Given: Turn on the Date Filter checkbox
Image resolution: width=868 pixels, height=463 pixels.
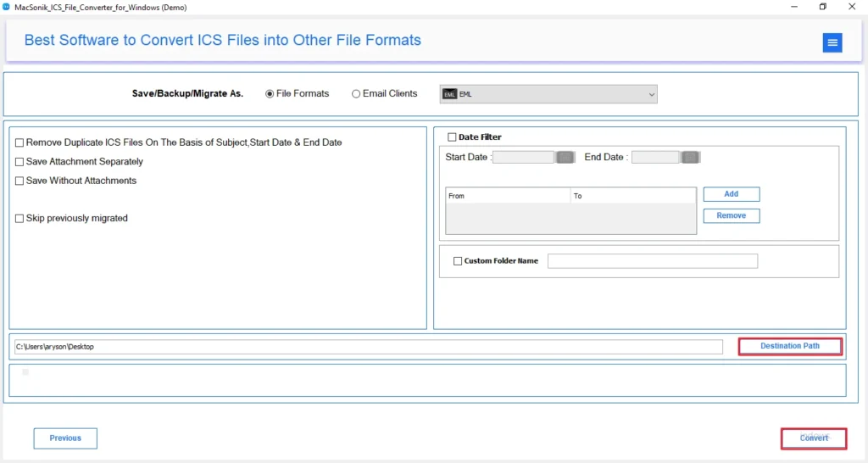Looking at the screenshot, I should (x=452, y=137).
